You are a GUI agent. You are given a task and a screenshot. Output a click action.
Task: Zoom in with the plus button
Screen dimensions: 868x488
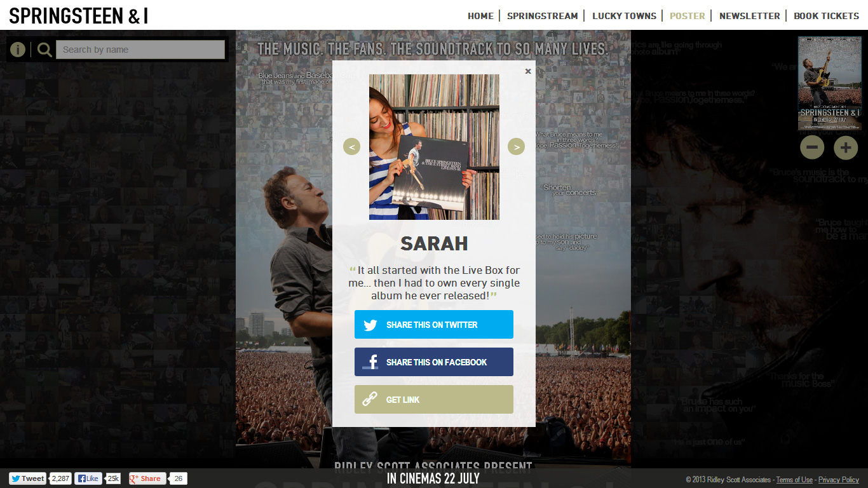point(846,148)
